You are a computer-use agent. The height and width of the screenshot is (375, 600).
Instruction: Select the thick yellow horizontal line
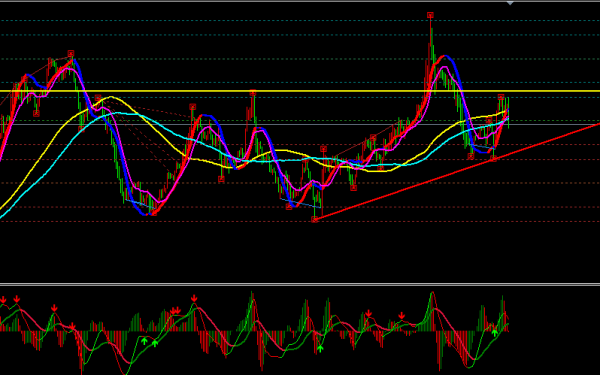[x=300, y=91]
